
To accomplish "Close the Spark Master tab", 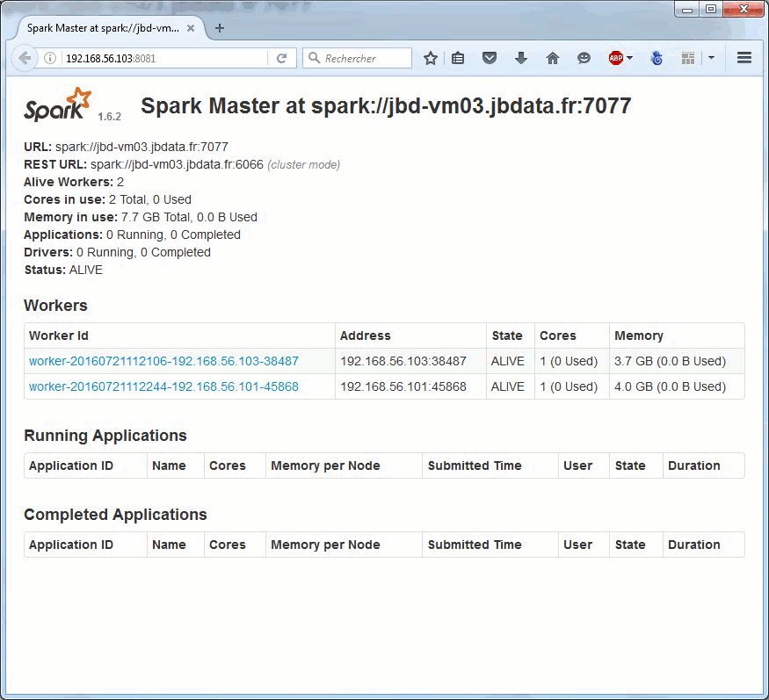I will point(191,28).
